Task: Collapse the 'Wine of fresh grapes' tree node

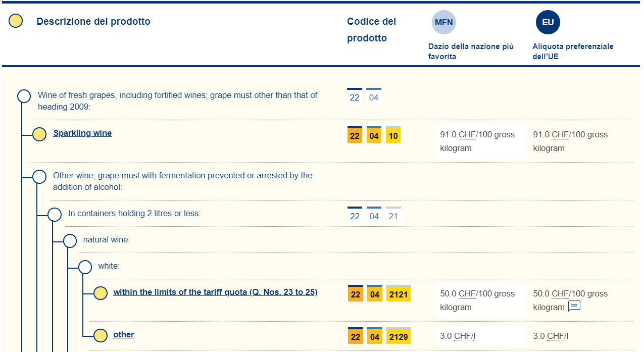Action: click(24, 96)
